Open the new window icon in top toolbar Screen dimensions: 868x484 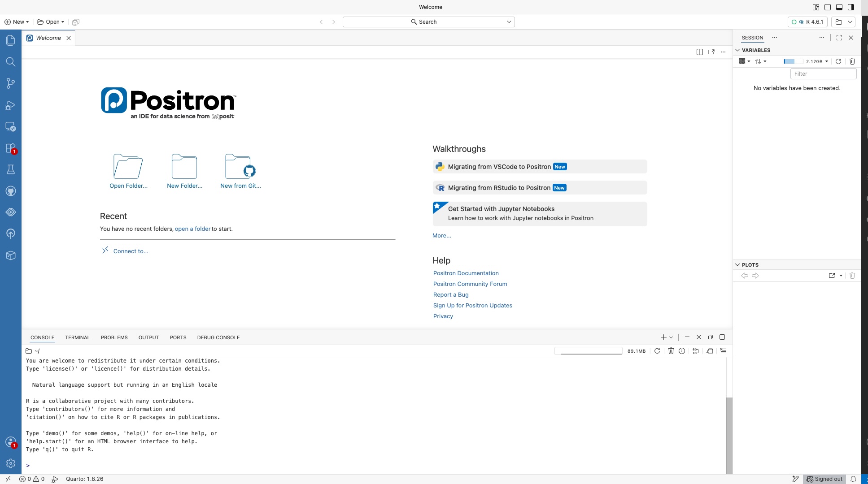[x=76, y=22]
